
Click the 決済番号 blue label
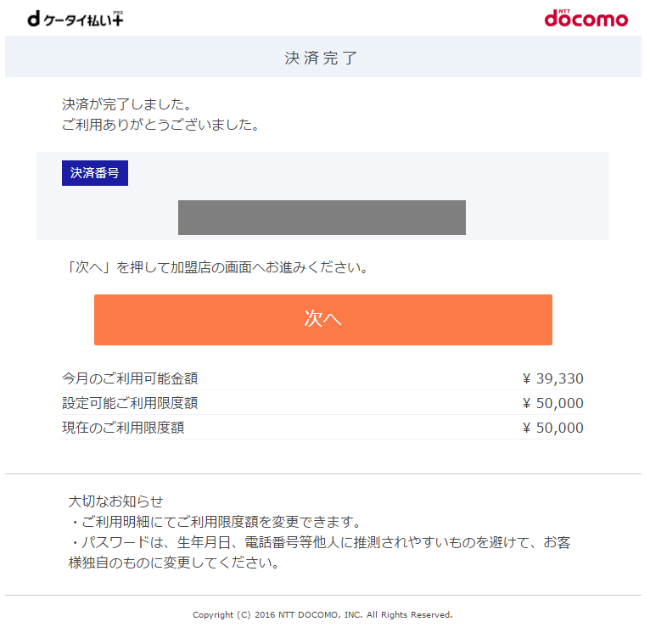coord(95,173)
